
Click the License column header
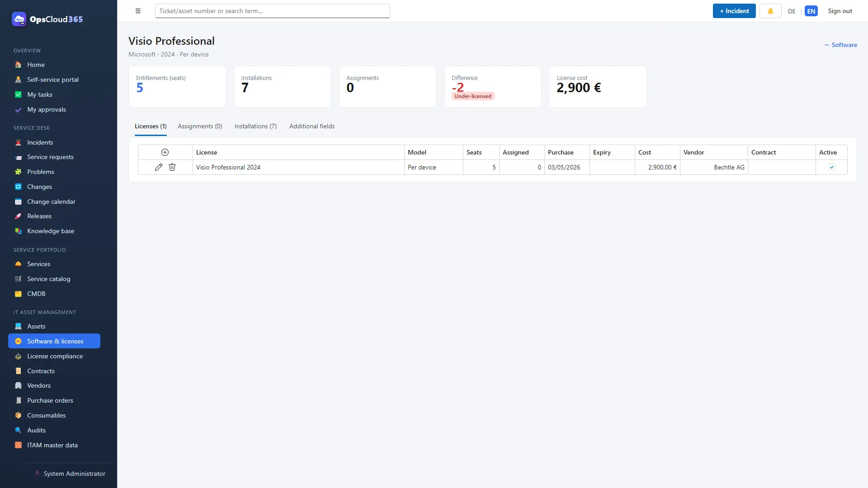[298, 152]
